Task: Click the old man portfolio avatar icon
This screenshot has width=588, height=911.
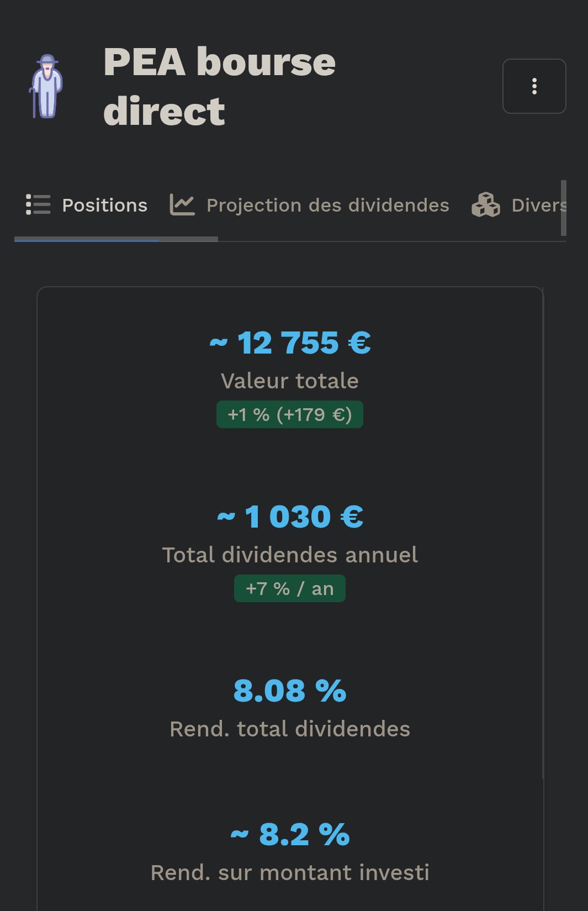Action: 46,86
